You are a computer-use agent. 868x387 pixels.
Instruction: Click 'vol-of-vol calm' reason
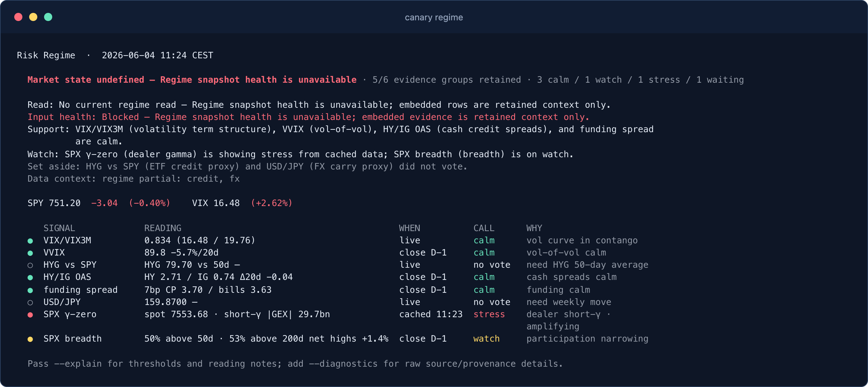[x=566, y=252]
